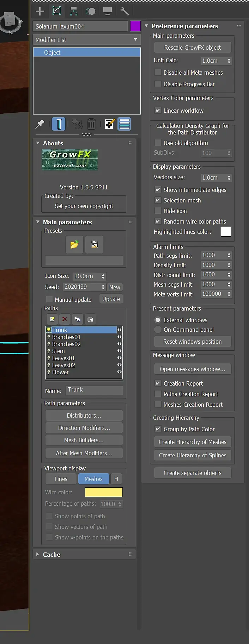
Task: Toggle visibility eye of Leaves01 path
Action: coord(120,358)
